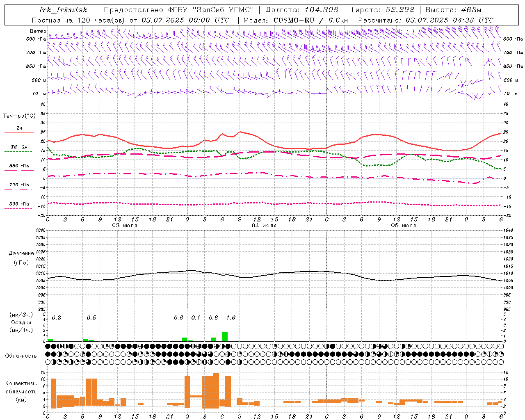525x420 pixels.
Task: Click the 'Рассчитано: 03.07.2025 04:38 UTC' timestamp
Action: click(426, 20)
